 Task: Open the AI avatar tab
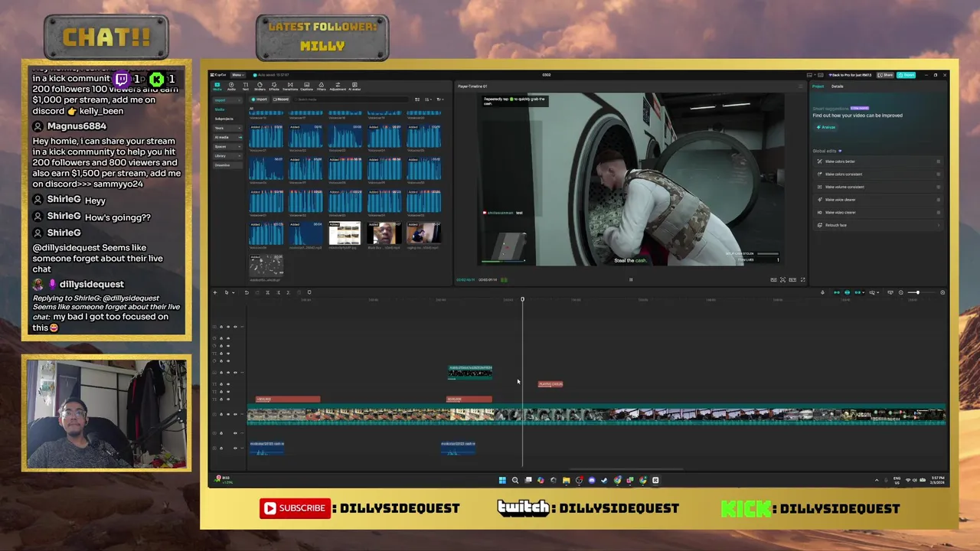coord(354,87)
